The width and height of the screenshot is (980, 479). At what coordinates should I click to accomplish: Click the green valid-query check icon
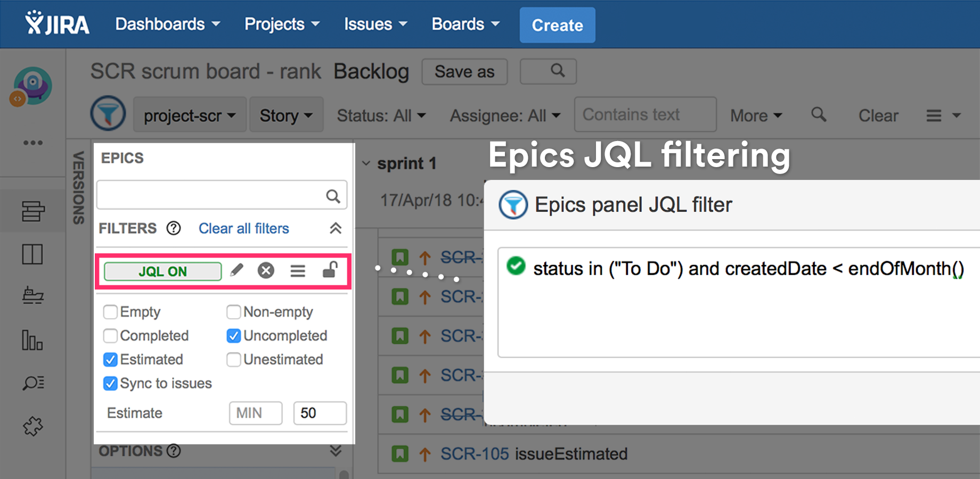pos(516,266)
